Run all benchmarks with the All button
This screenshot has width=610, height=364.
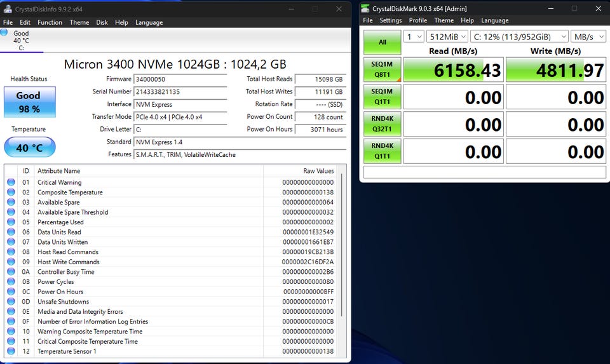pos(383,42)
